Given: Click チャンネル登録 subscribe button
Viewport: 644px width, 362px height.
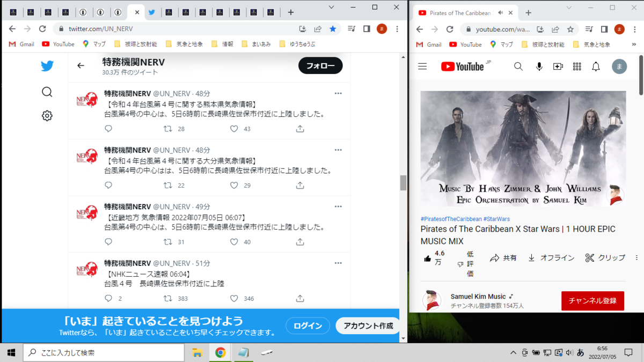Looking at the screenshot, I should [592, 301].
